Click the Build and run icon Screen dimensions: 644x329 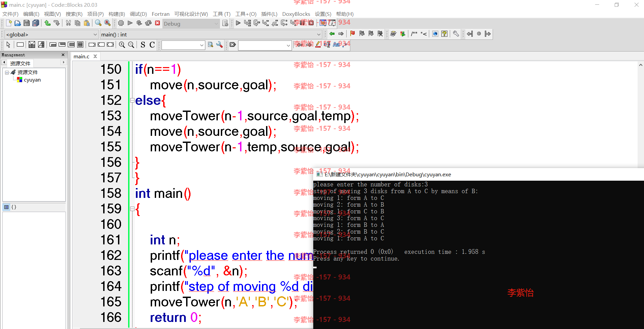point(139,23)
